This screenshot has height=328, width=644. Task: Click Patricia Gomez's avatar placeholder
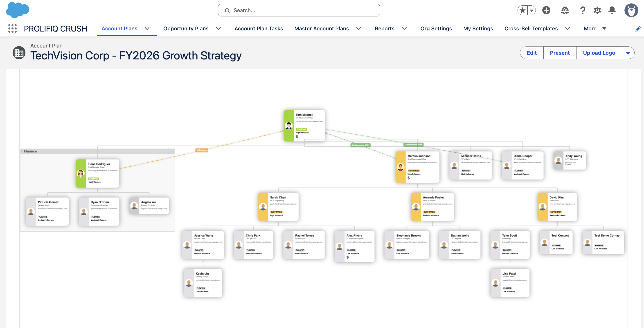[x=31, y=211]
